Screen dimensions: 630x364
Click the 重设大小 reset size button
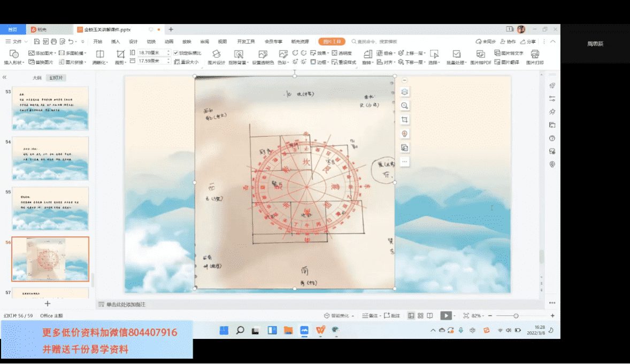[187, 62]
